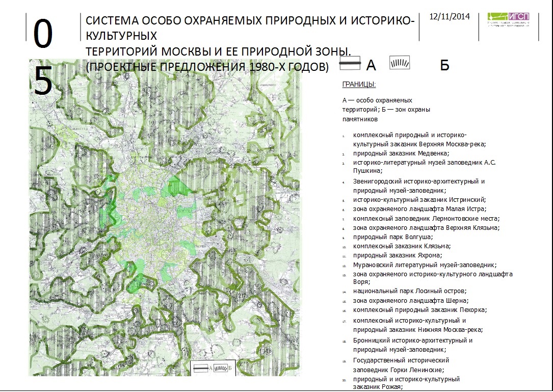Select the date 12/11/2014
The image size is (553, 392).
coord(450,16)
